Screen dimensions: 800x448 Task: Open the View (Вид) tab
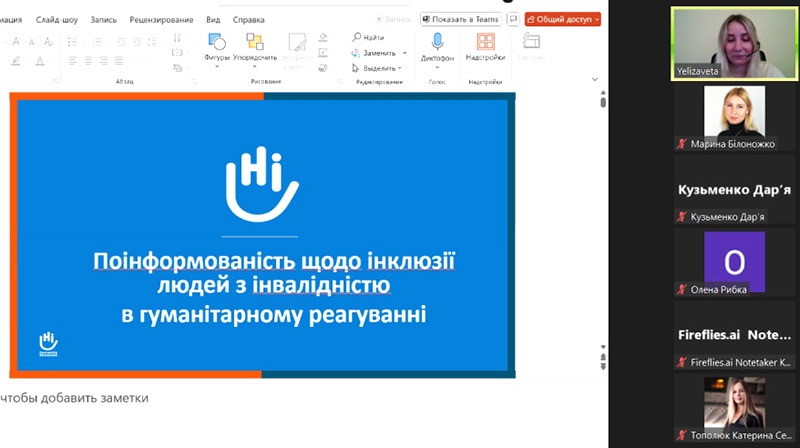pyautogui.click(x=213, y=19)
